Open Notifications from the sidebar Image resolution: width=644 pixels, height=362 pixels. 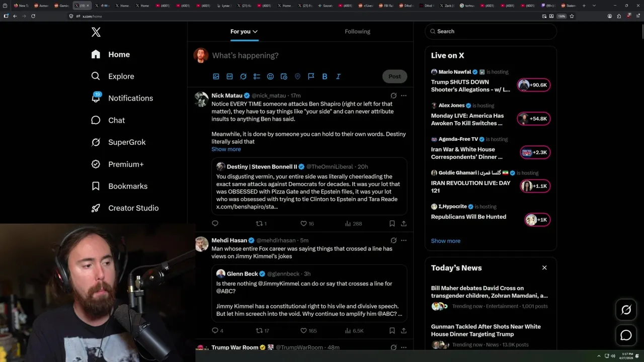click(x=122, y=98)
